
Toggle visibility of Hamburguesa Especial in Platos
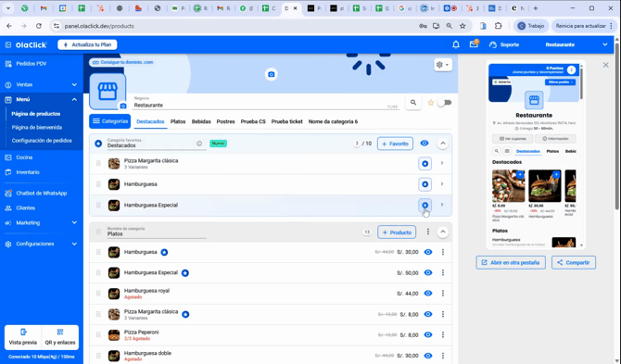(428, 272)
